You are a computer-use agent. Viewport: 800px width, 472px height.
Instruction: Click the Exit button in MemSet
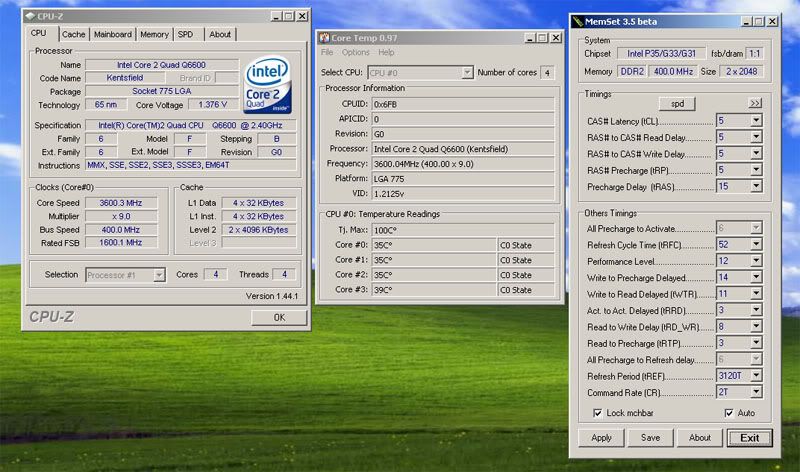tap(749, 438)
